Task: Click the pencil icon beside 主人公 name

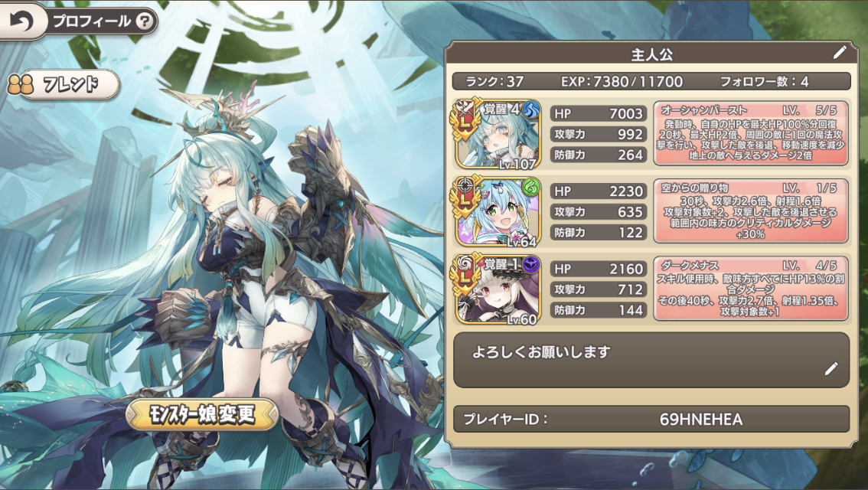Action: [x=840, y=53]
